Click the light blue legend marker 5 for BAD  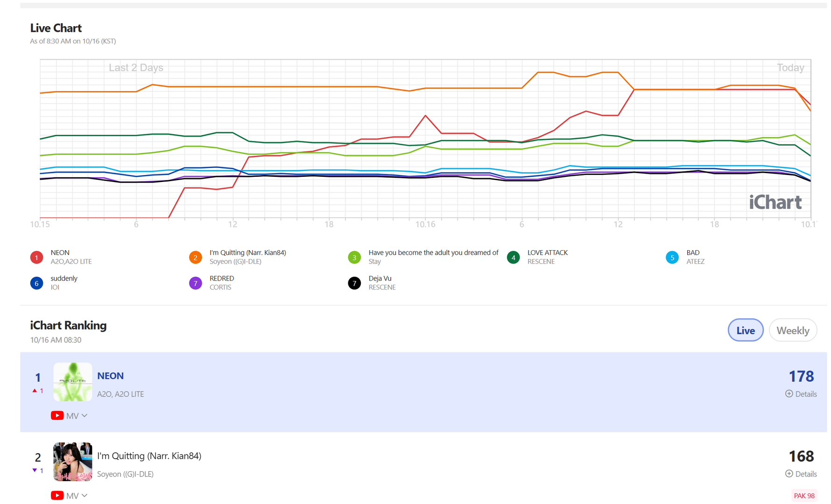[672, 257]
